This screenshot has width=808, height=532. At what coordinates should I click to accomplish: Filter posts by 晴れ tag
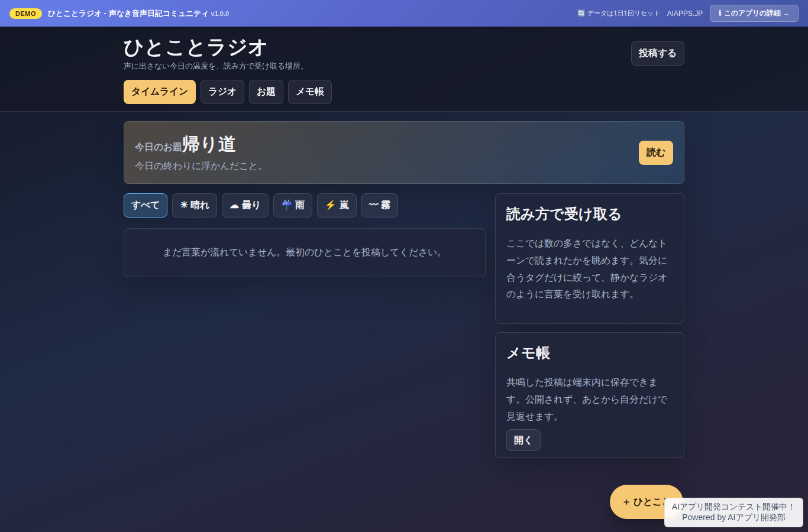pos(195,205)
